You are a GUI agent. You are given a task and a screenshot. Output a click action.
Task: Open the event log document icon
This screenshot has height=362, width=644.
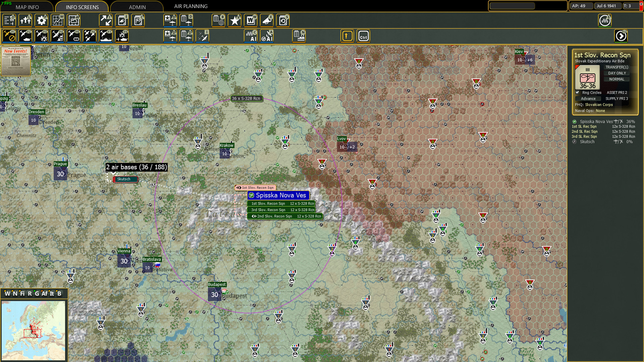point(122,20)
